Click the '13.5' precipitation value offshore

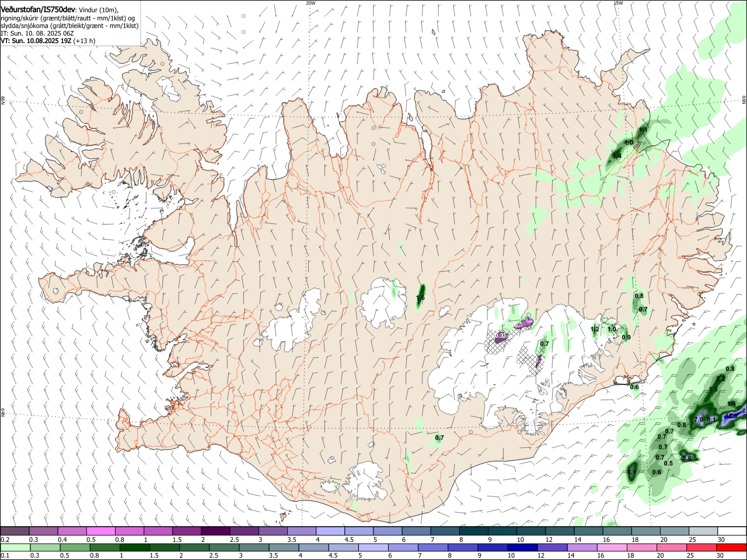point(732,416)
